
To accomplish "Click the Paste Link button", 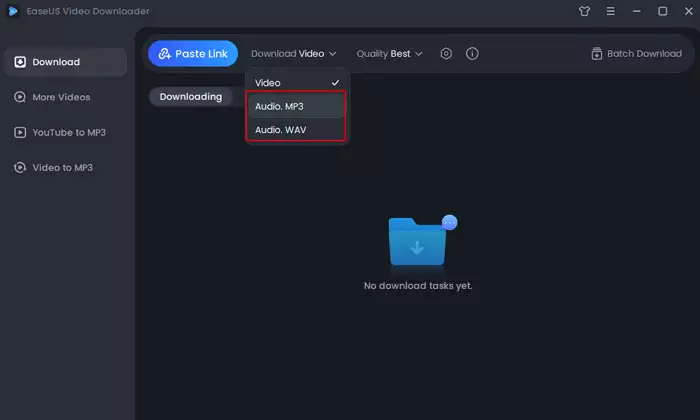I will [193, 54].
